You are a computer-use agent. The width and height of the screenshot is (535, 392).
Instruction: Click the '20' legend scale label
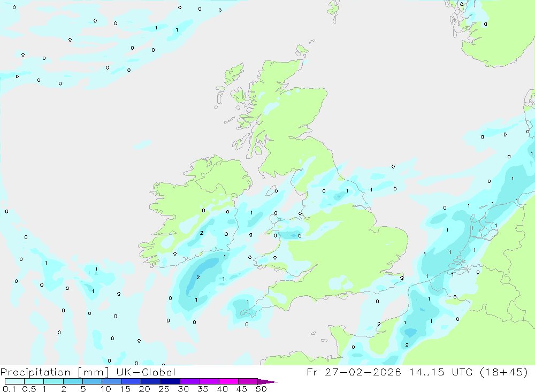click(x=144, y=389)
